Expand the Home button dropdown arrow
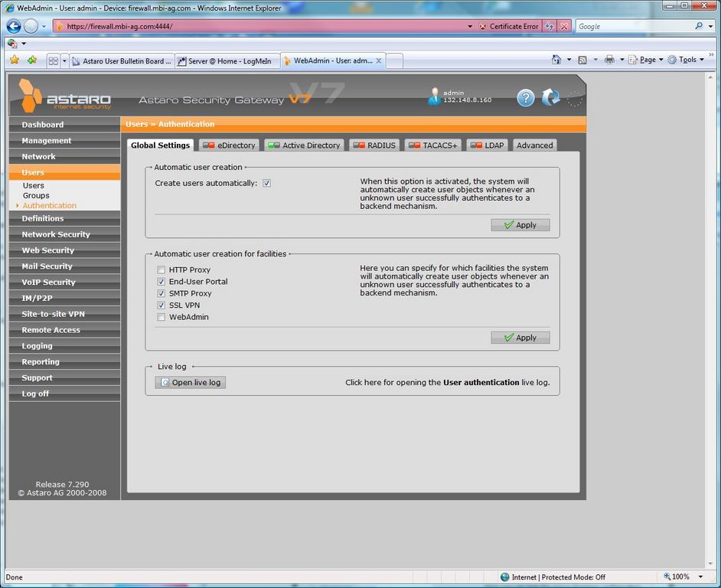This screenshot has height=588, width=721. [569, 60]
